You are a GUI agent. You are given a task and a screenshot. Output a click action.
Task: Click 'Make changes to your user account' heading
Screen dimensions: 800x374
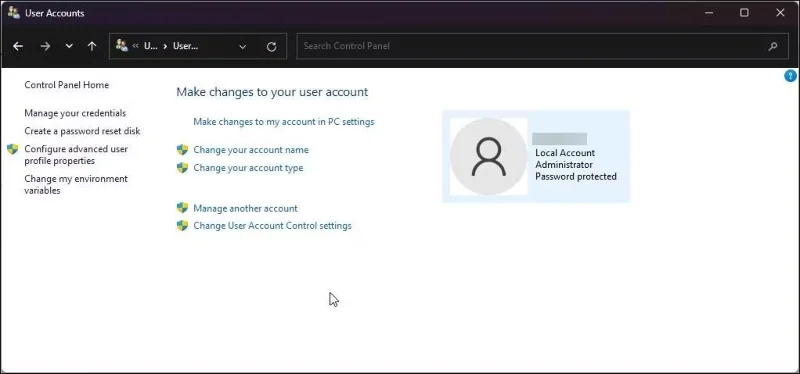(x=272, y=92)
